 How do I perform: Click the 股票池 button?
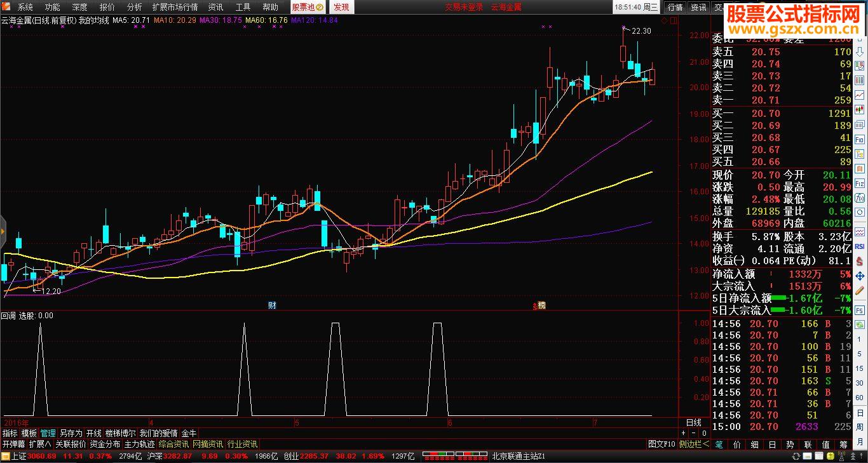coord(308,7)
